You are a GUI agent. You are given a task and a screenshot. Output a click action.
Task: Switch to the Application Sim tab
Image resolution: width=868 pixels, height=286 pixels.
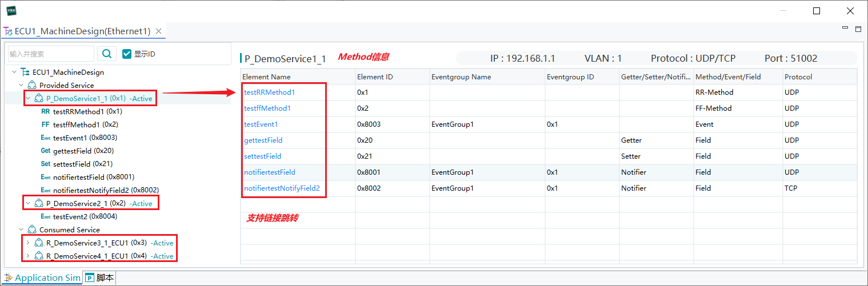pos(42,277)
